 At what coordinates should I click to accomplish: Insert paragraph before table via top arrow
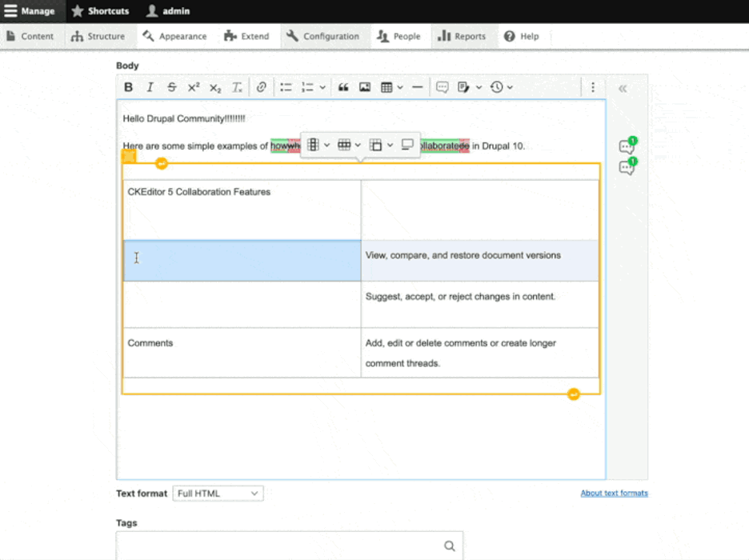click(162, 164)
